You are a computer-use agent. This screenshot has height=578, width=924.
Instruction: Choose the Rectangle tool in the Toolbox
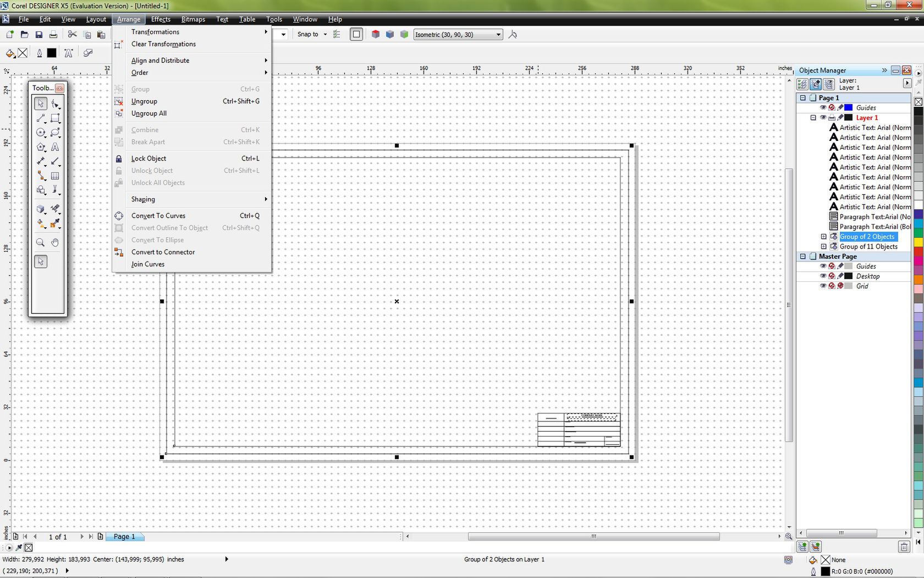point(56,118)
